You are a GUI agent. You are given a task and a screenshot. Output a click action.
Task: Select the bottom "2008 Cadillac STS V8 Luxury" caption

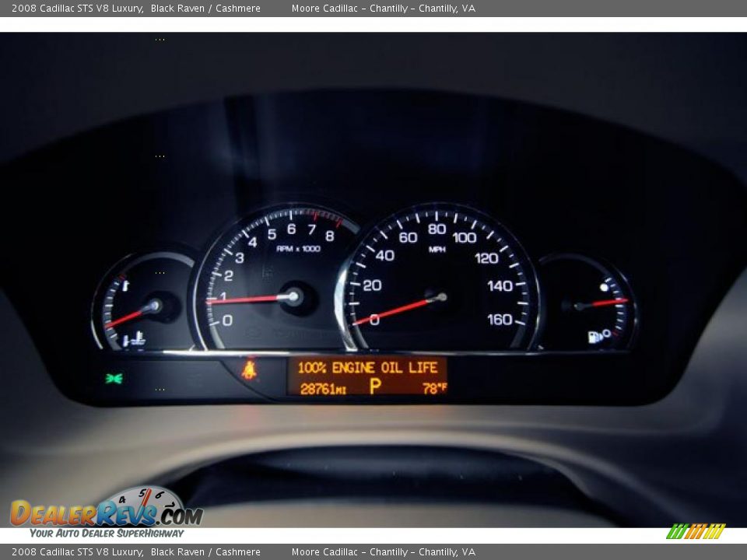click(78, 552)
